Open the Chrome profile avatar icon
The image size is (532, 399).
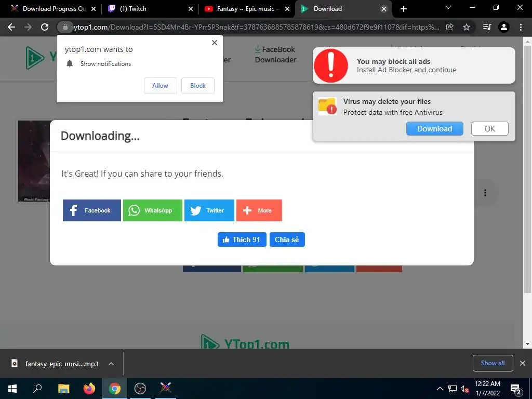coord(504,27)
